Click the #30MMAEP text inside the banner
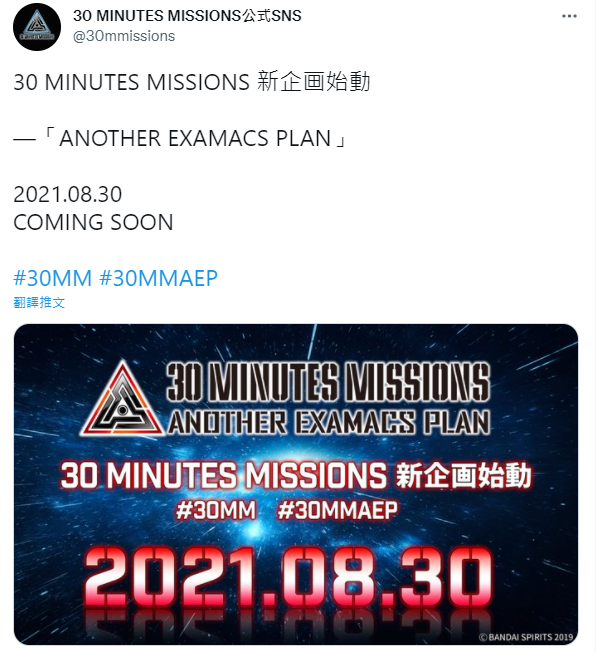This screenshot has height=653, width=596. [x=337, y=510]
